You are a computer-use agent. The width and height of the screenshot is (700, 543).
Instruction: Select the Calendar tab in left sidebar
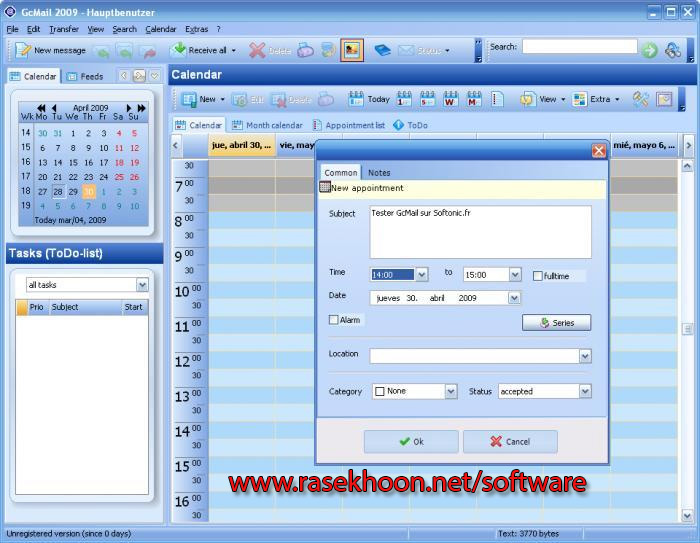tap(33, 76)
